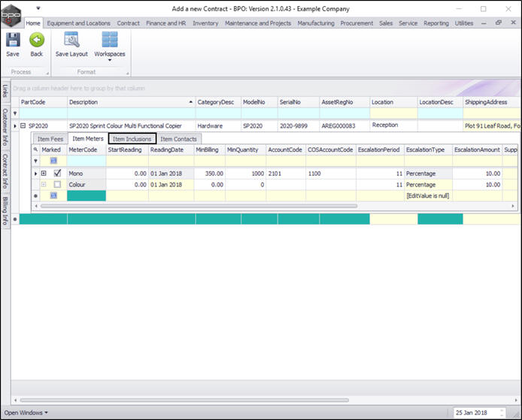Viewport: 522px width, 420px height.
Task: Open the Inventory ribbon tab
Action: (205, 23)
